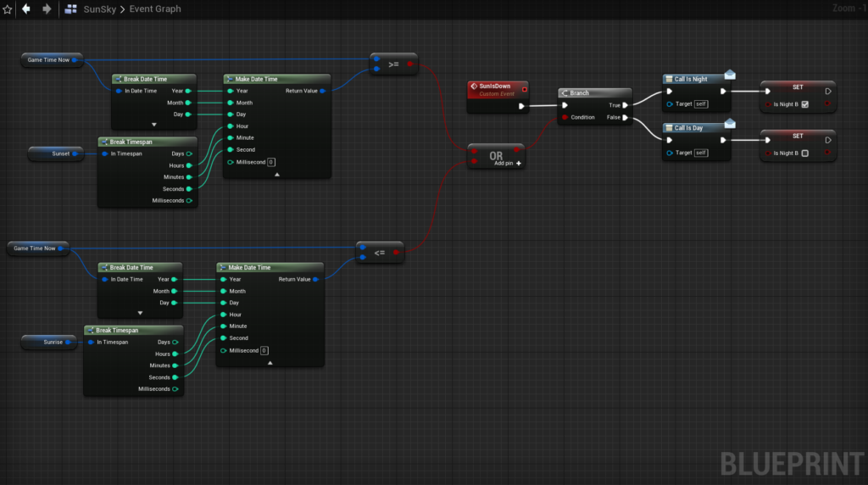Click Return Value pin of upper Make Date Time

click(x=322, y=91)
